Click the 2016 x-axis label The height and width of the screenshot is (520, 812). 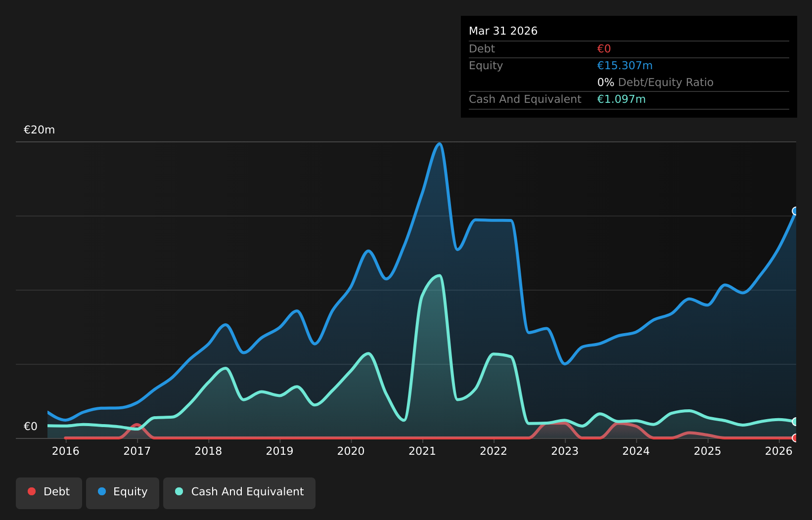point(66,451)
